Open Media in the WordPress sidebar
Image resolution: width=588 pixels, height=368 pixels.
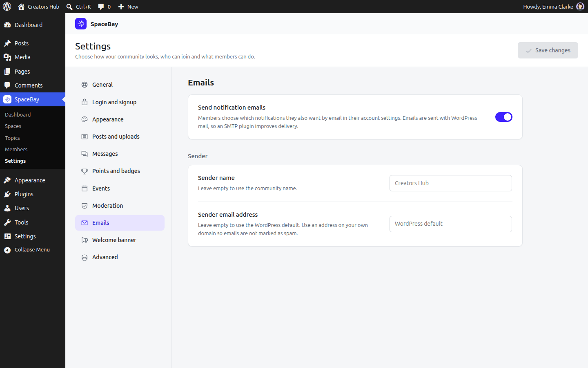click(33, 57)
